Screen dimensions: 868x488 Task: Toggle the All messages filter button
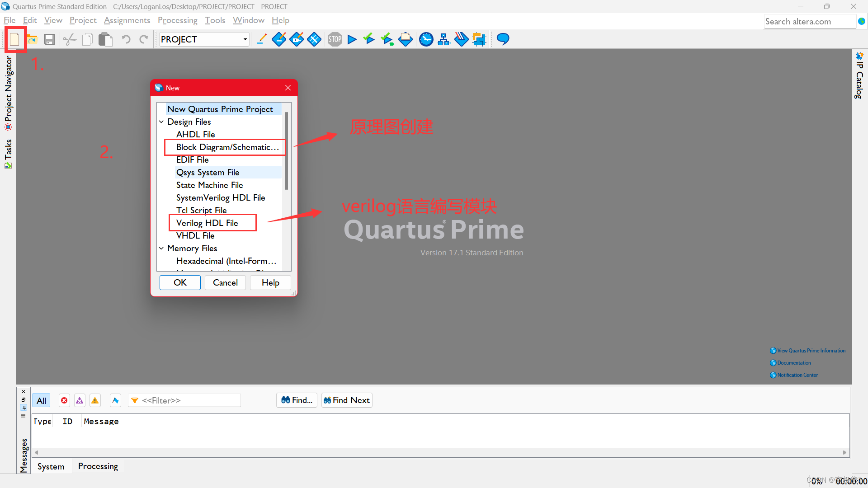click(x=42, y=400)
